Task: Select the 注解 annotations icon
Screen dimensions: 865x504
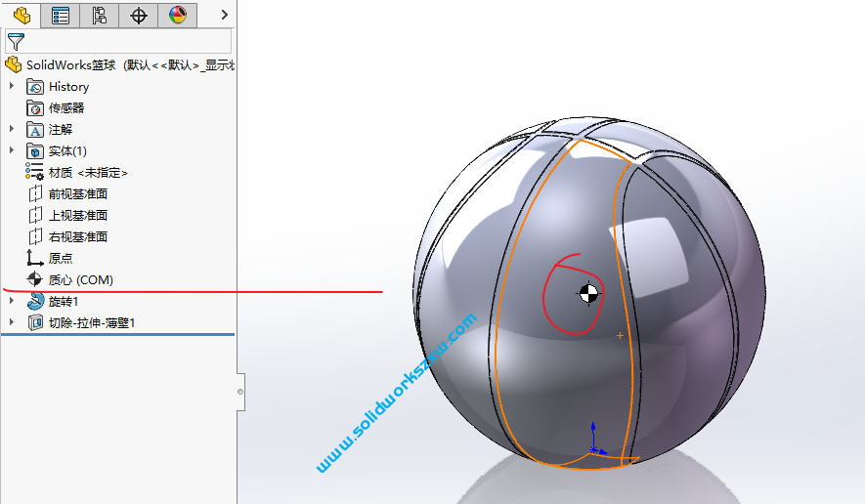Action: [x=35, y=130]
